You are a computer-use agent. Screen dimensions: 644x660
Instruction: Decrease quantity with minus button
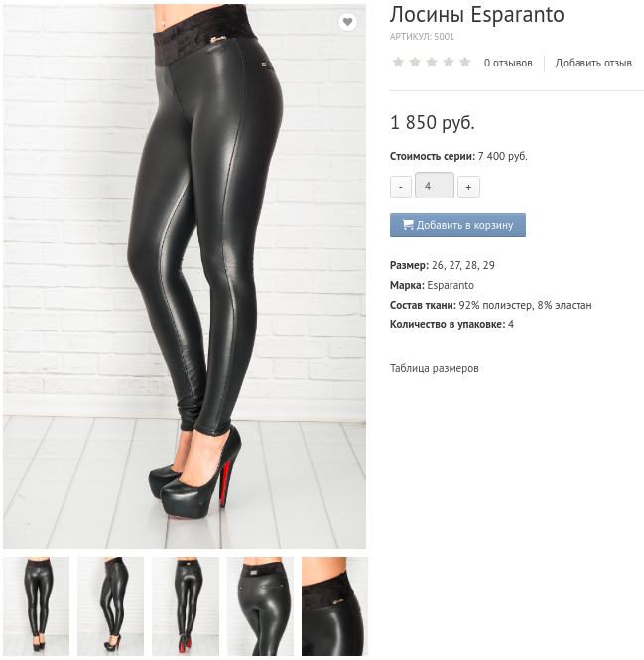point(401,187)
